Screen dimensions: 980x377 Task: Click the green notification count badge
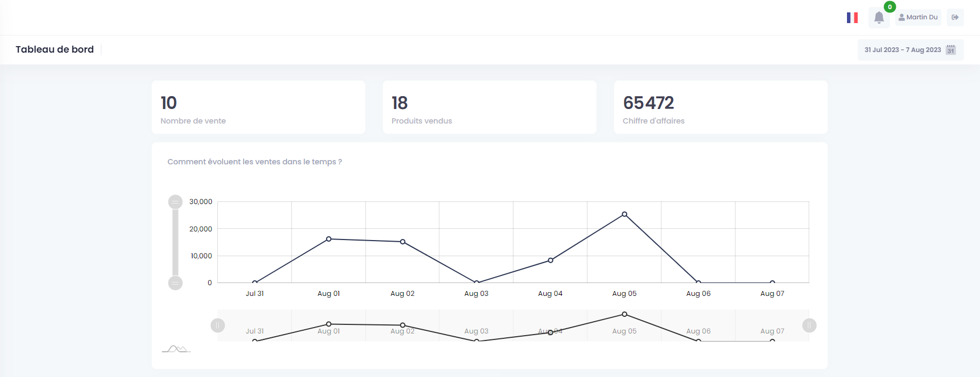tap(890, 7)
